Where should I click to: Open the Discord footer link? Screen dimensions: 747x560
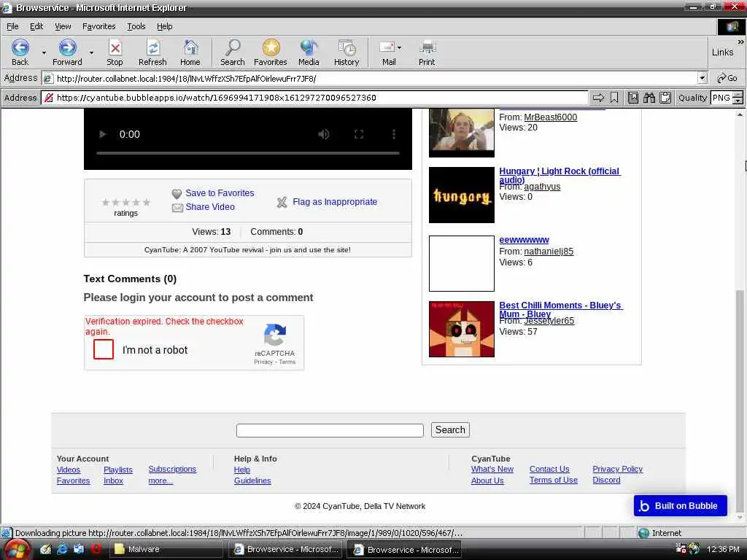coord(606,480)
